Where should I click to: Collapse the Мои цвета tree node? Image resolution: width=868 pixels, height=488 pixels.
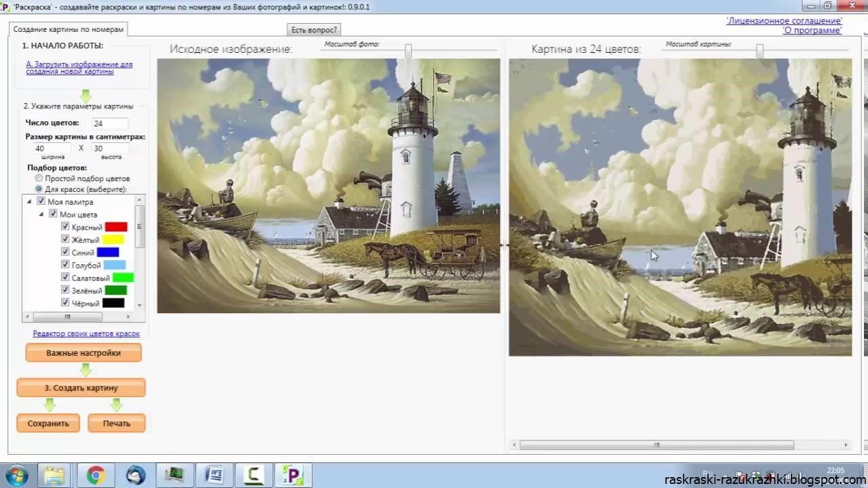pos(41,214)
